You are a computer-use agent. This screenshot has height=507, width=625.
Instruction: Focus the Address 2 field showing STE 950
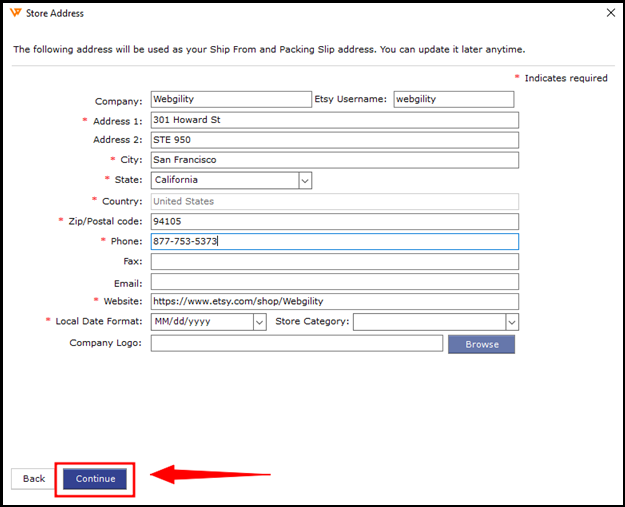pos(334,140)
